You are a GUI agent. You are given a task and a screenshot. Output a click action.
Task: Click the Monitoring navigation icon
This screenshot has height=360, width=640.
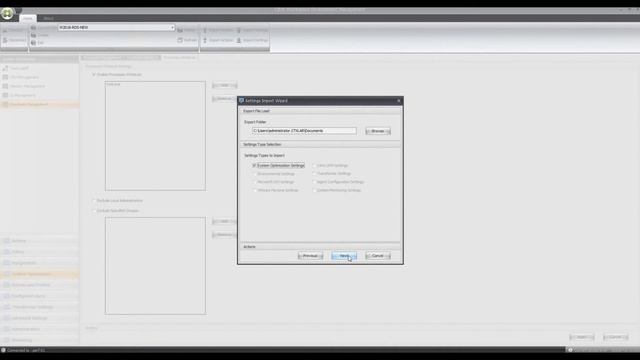7,340
